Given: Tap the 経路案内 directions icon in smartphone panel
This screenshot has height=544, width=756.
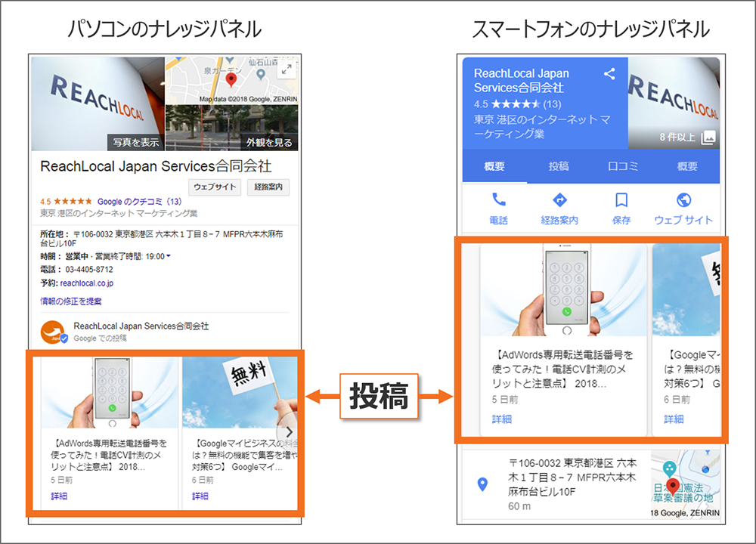Looking at the screenshot, I should pos(559,199).
